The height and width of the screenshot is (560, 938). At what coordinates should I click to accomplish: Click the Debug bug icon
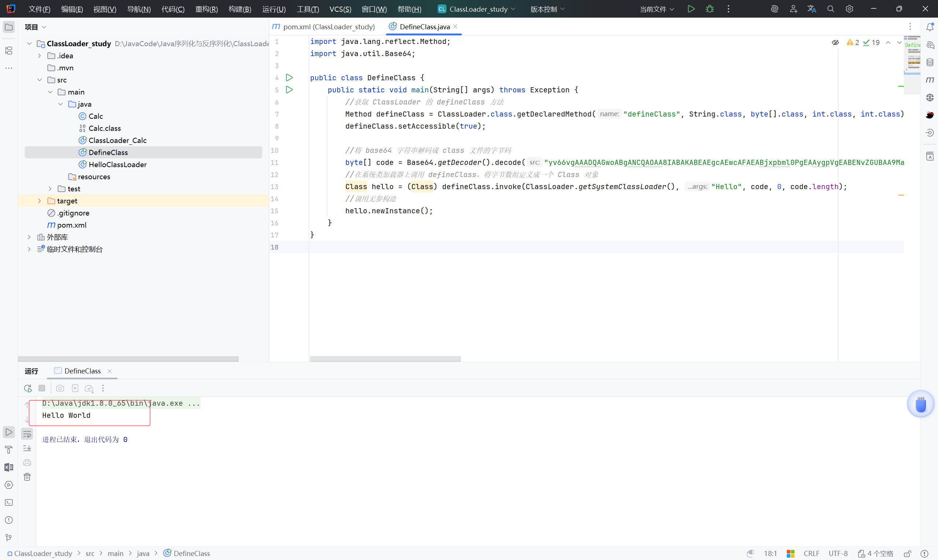tap(710, 9)
